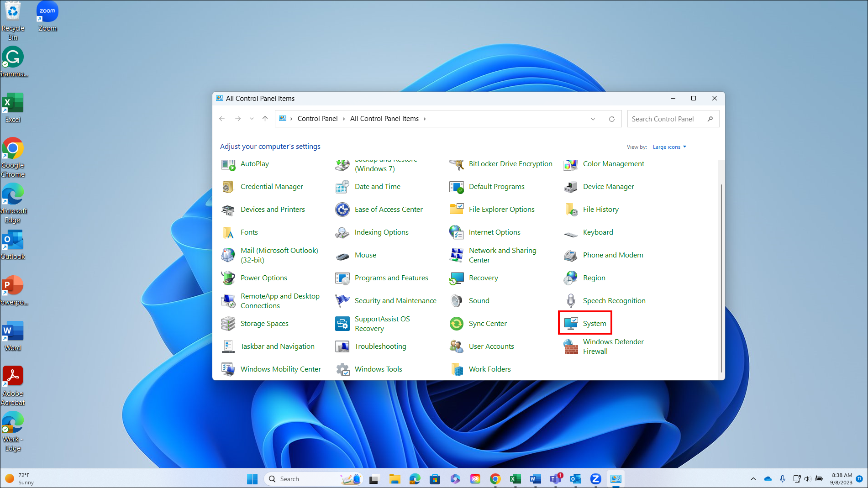This screenshot has width=868, height=488.
Task: Open Speech Recognition
Action: pos(614,300)
